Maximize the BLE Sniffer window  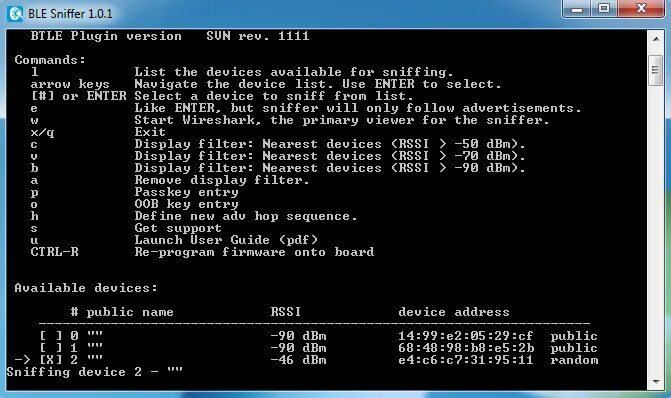click(604, 9)
